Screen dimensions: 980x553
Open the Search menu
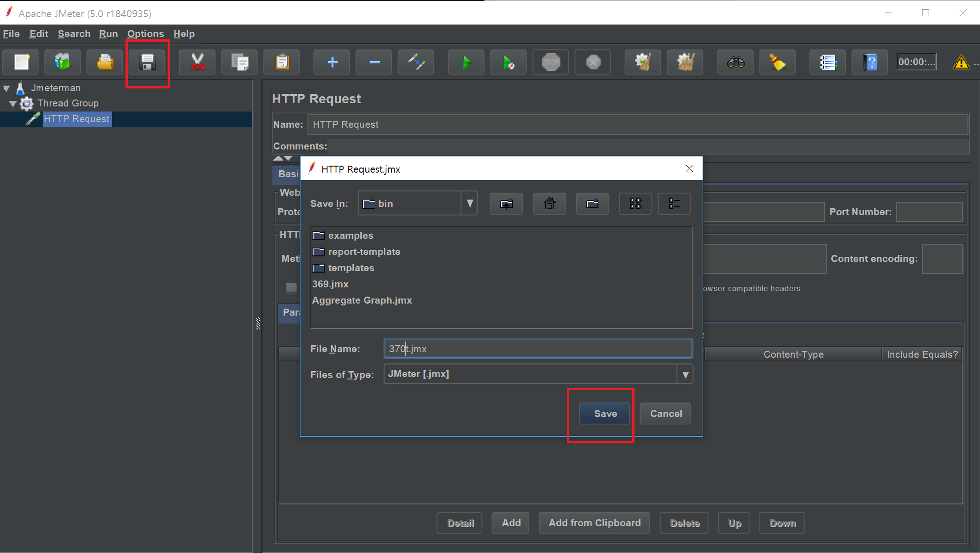point(74,34)
